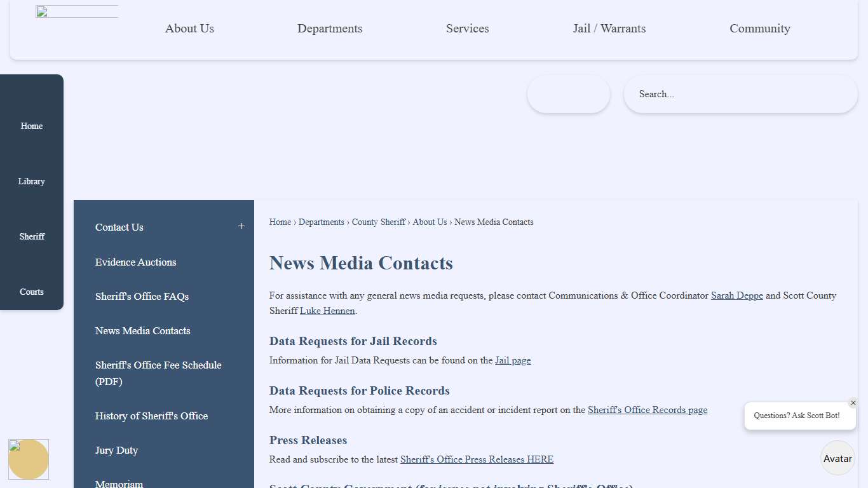The image size is (868, 488).
Task: Open the Jail / Warrants menu
Action: coord(609,29)
